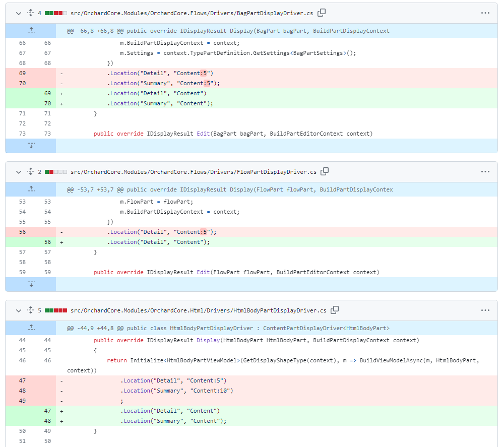Copy the BagPartDisplayDriver.cs file path
Viewport: 504px width, 447px height.
click(x=322, y=13)
